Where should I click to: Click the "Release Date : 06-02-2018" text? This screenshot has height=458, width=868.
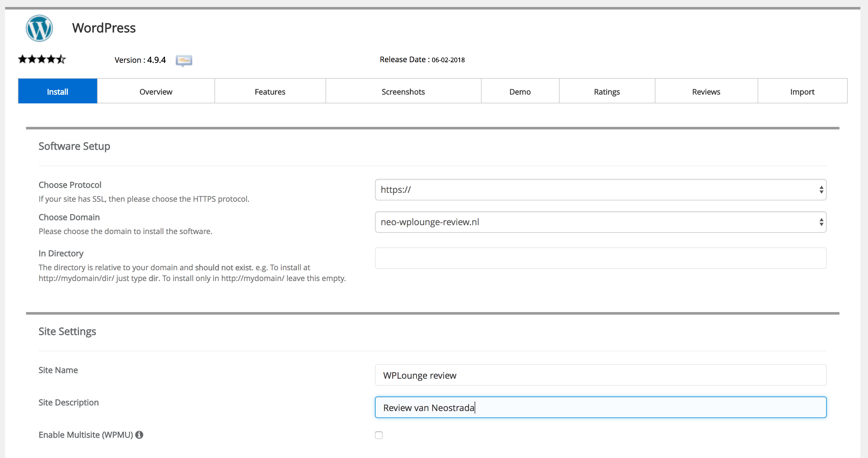(422, 60)
